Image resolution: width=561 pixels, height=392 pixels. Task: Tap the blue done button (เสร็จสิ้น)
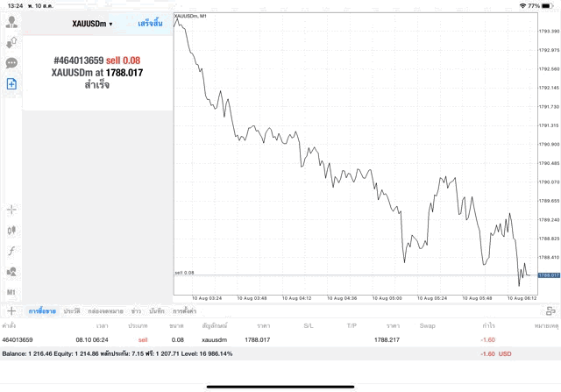tap(150, 23)
